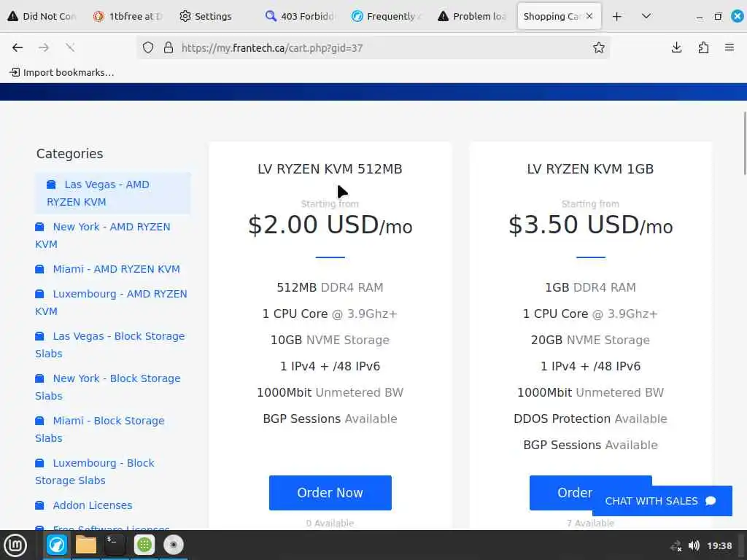Switch to the Did Not Connect tab

pos(42,16)
